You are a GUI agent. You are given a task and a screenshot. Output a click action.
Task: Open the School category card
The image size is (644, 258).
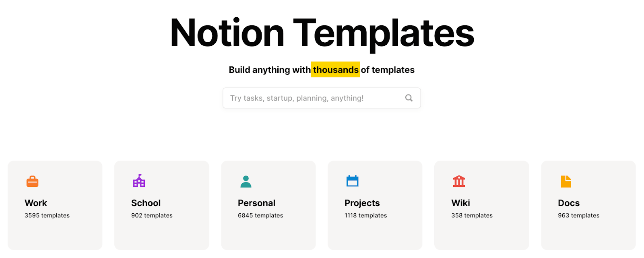click(x=161, y=205)
